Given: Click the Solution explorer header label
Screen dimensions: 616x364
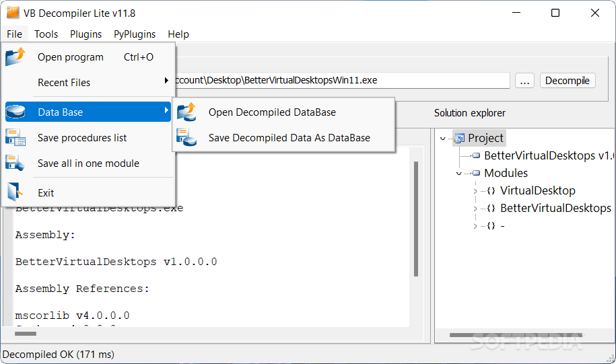Looking at the screenshot, I should click(x=469, y=113).
